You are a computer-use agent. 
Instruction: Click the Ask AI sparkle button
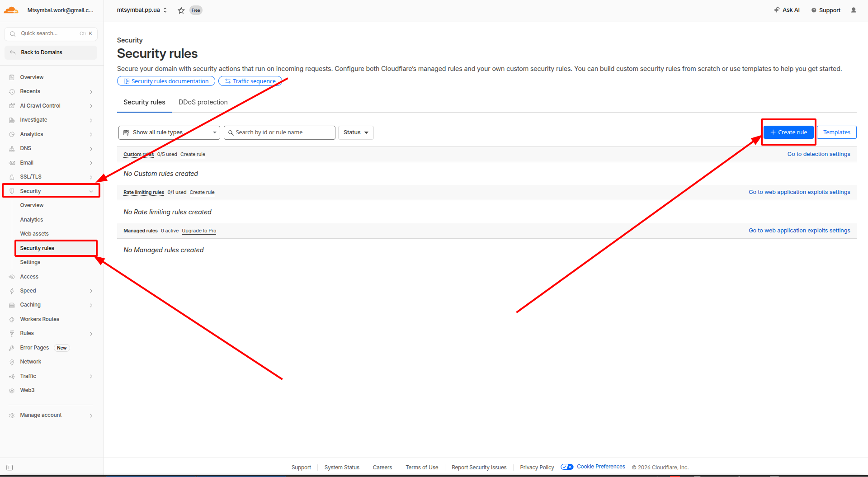(787, 10)
